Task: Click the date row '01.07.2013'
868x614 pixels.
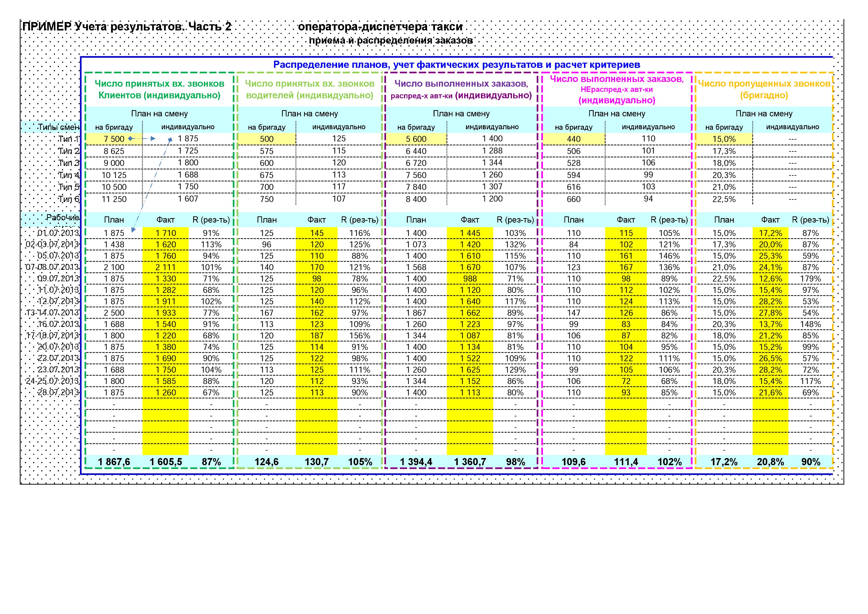Action: [58, 233]
